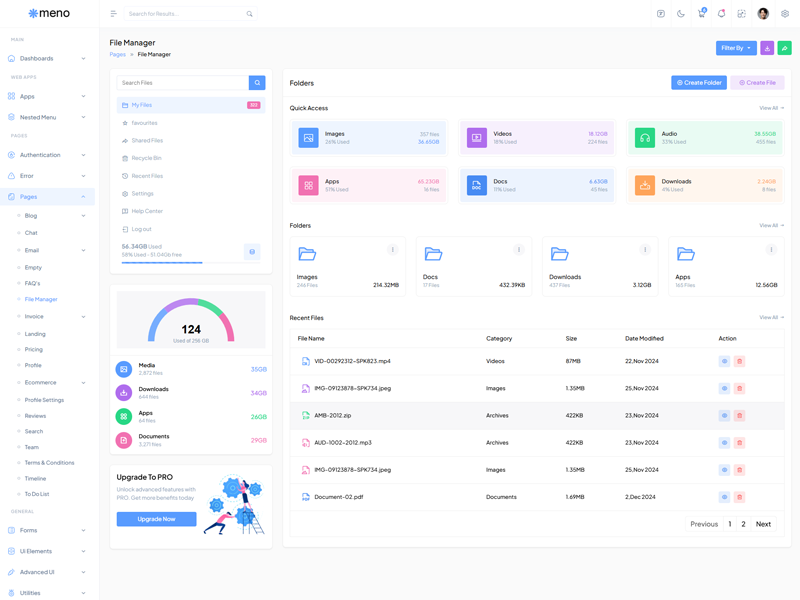The height and width of the screenshot is (600, 800).
Task: Click the green share icon button
Action: (784, 48)
